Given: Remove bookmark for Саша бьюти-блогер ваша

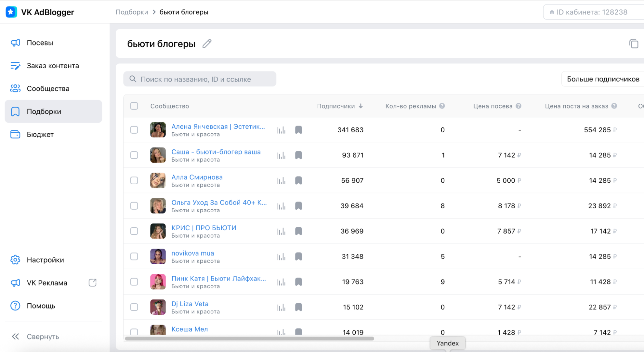Looking at the screenshot, I should [x=299, y=155].
